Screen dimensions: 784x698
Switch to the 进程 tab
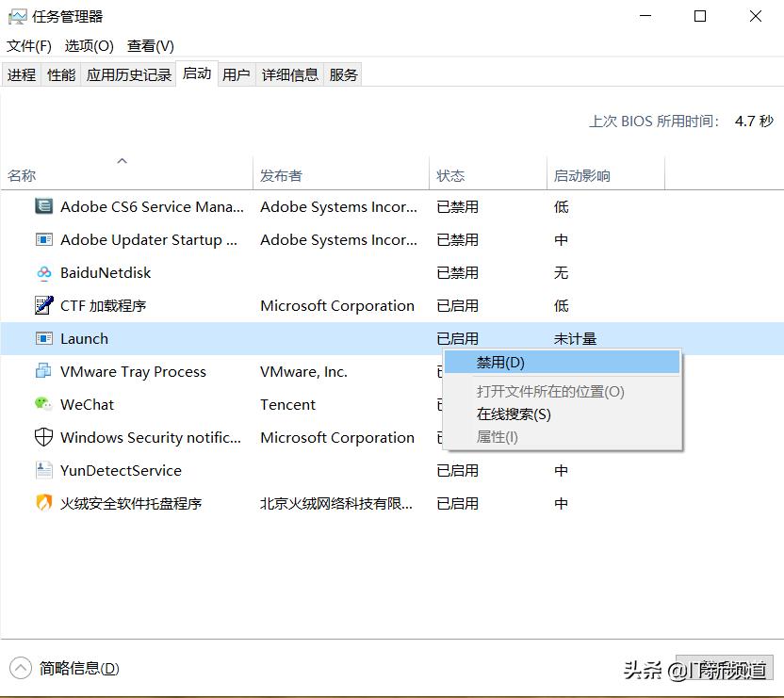click(21, 73)
